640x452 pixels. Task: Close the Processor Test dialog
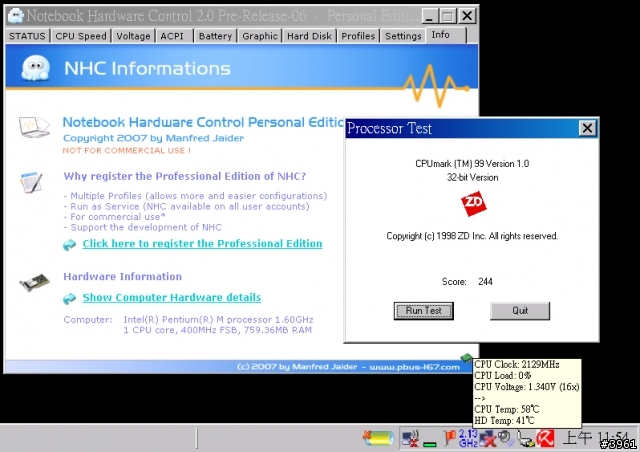point(587,128)
